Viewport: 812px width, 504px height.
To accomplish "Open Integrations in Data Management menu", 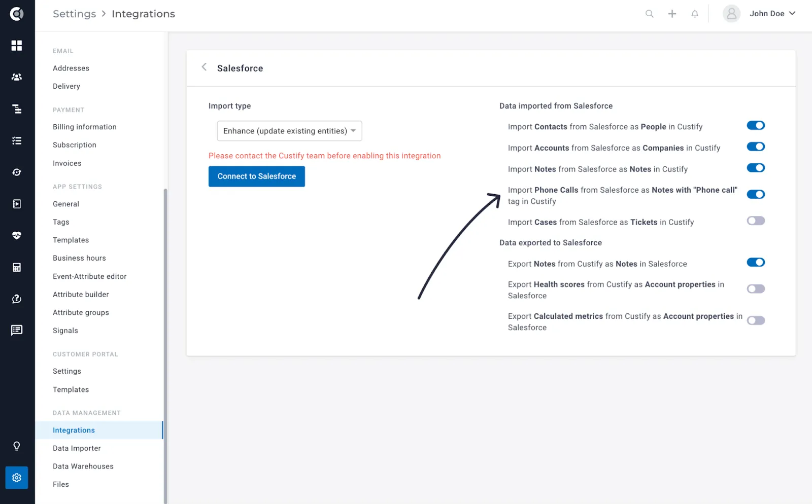I will click(99, 430).
